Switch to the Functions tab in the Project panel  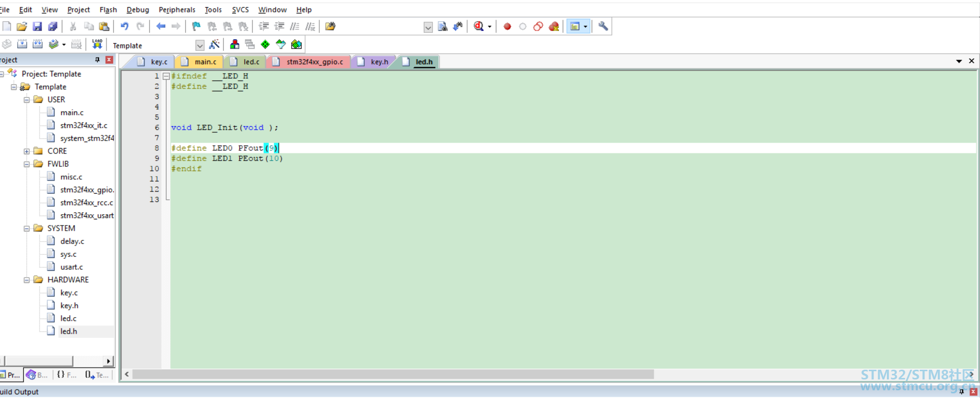67,375
